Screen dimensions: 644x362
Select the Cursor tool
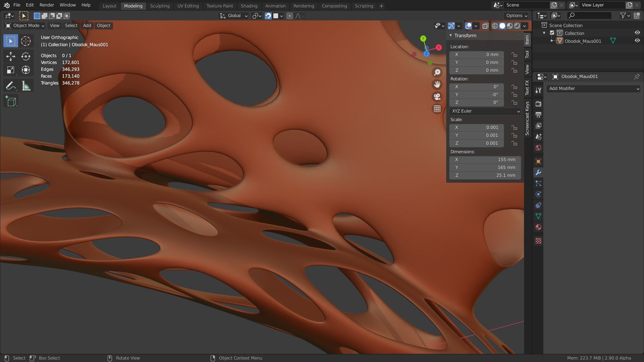26,41
